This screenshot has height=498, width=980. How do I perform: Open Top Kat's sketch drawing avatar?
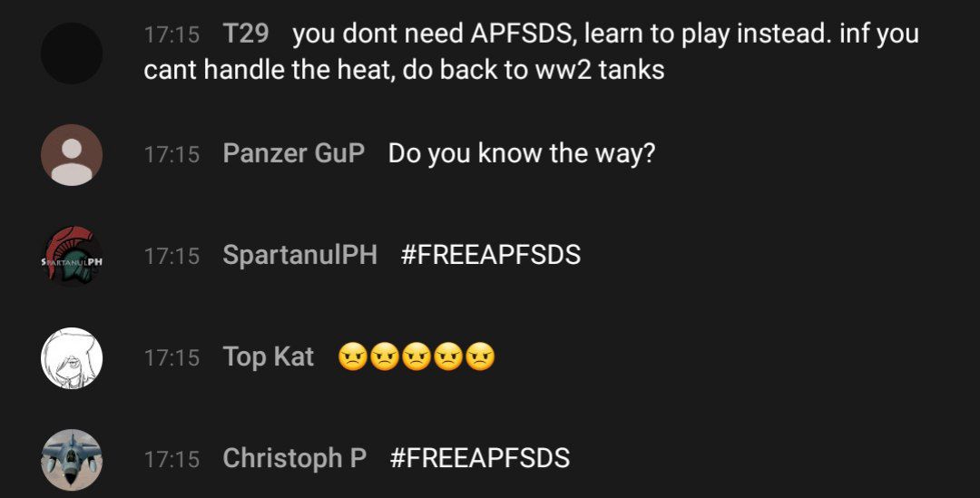pyautogui.click(x=72, y=358)
